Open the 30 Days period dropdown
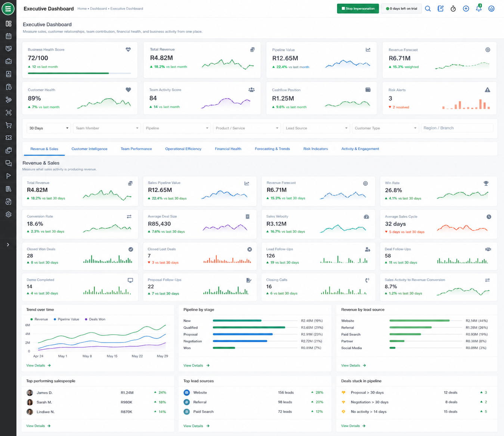The image size is (504, 436). pos(49,128)
